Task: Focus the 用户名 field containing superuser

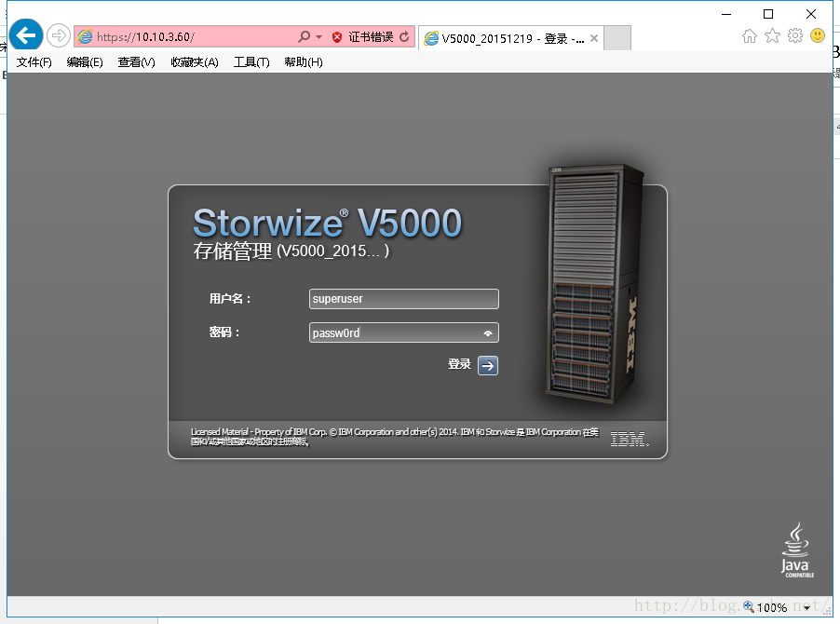Action: pyautogui.click(x=404, y=299)
